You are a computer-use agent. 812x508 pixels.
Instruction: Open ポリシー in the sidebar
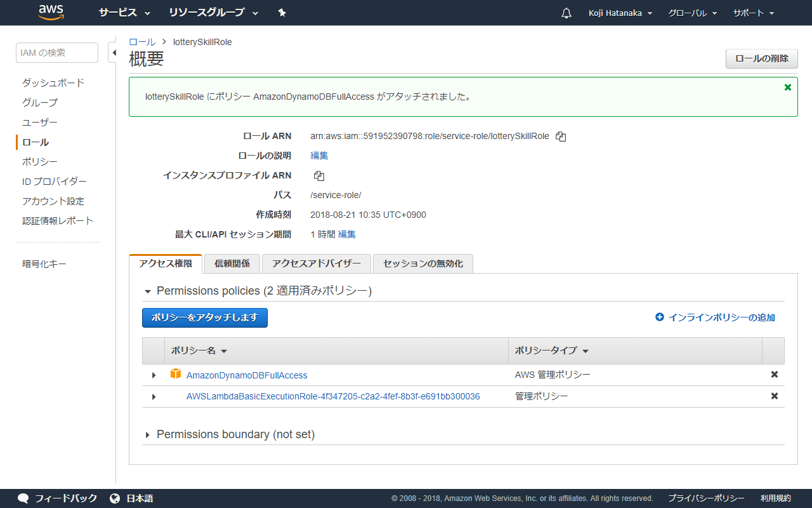pyautogui.click(x=40, y=162)
